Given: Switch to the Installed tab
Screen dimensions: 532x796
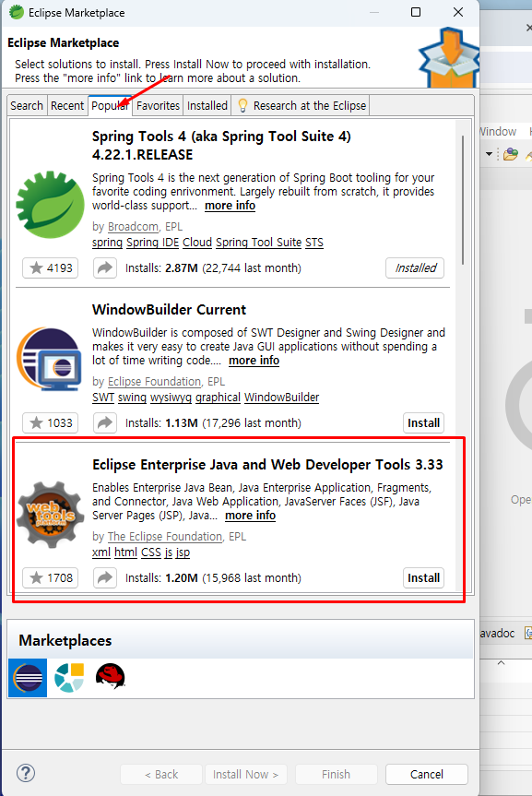Looking at the screenshot, I should [207, 105].
